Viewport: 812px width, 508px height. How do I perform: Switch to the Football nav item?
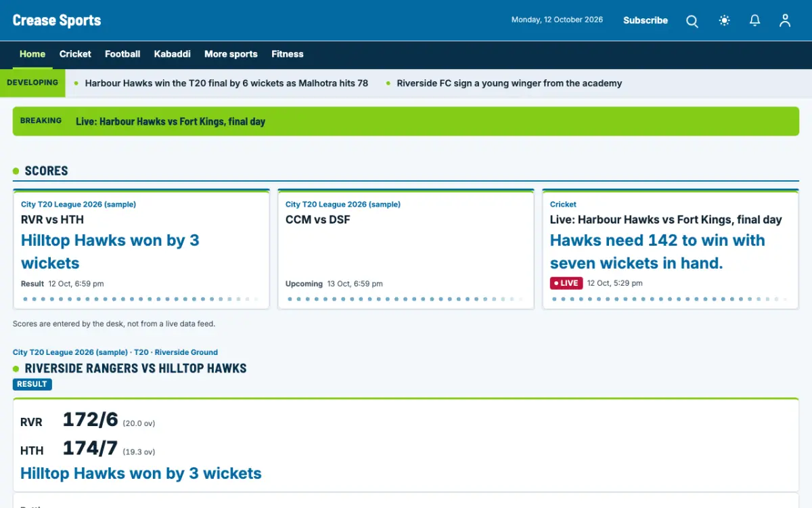click(x=122, y=54)
